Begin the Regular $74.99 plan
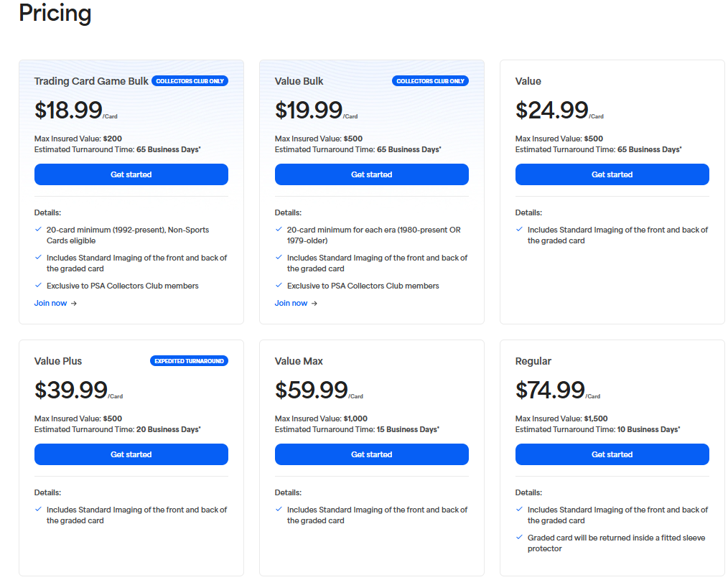The height and width of the screenshot is (585, 728). point(612,454)
